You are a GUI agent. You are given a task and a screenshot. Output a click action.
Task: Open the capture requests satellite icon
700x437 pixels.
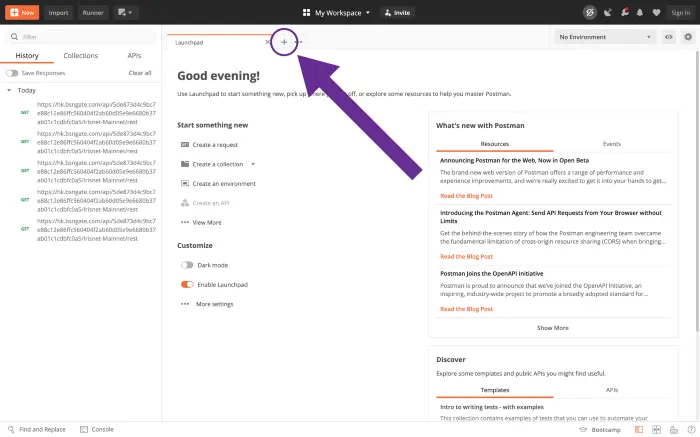tap(608, 12)
